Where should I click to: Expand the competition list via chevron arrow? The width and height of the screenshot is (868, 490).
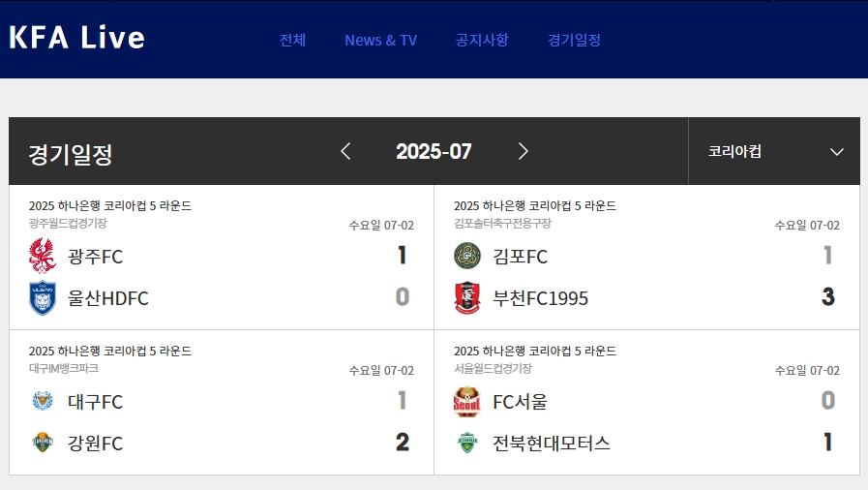(837, 152)
